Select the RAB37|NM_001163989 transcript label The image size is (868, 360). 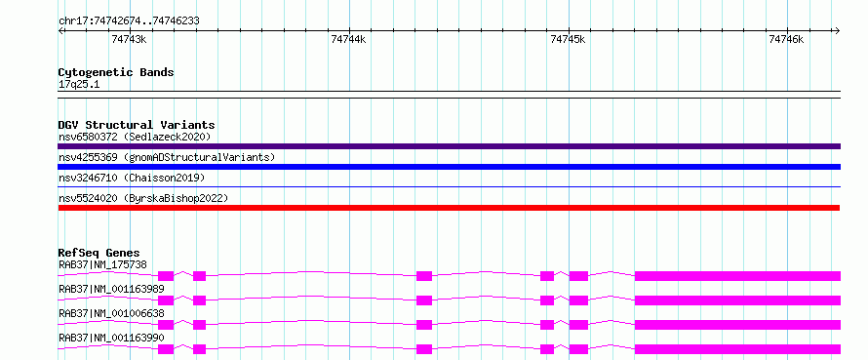[x=111, y=289]
